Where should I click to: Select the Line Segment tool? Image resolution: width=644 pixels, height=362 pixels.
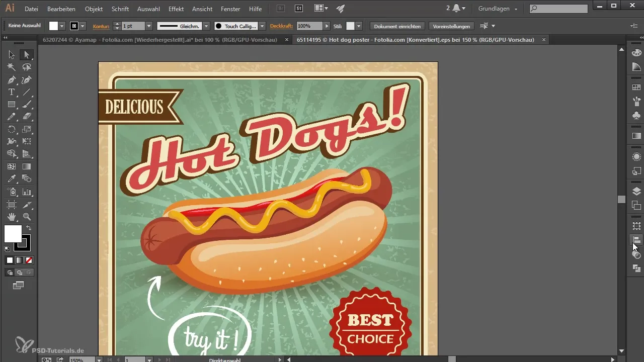click(27, 92)
